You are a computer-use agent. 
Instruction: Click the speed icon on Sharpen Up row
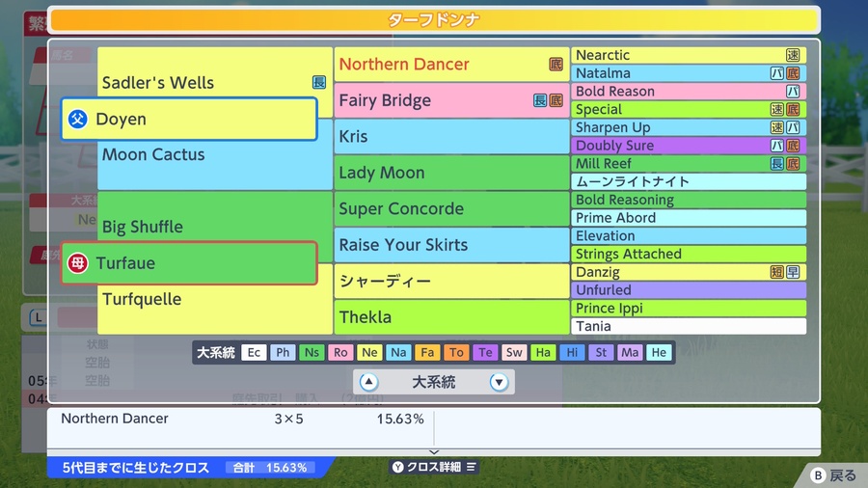(777, 127)
